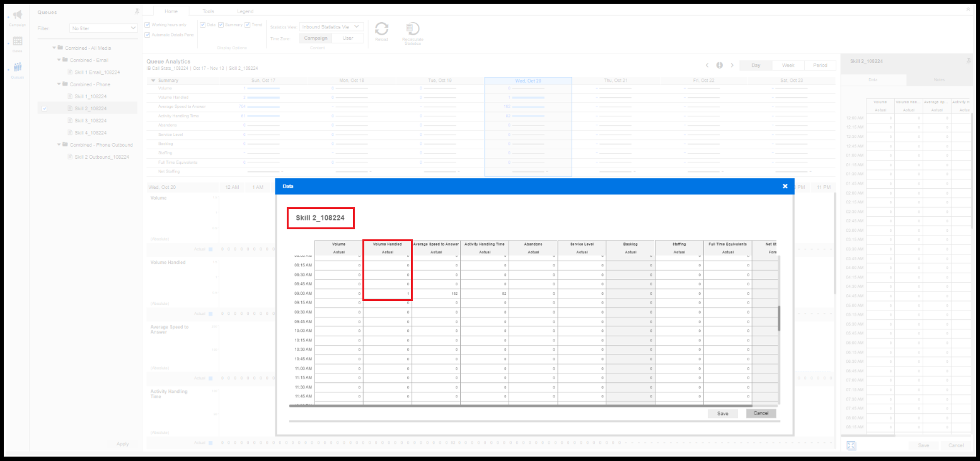The image size is (980, 461).
Task: Toggle the Trend display checkbox
Action: pyautogui.click(x=248, y=25)
